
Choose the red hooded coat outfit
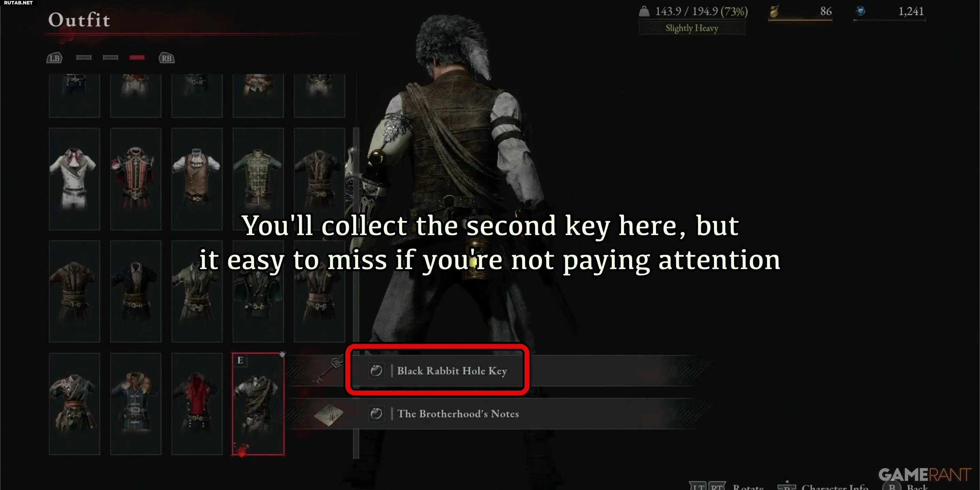tap(197, 404)
